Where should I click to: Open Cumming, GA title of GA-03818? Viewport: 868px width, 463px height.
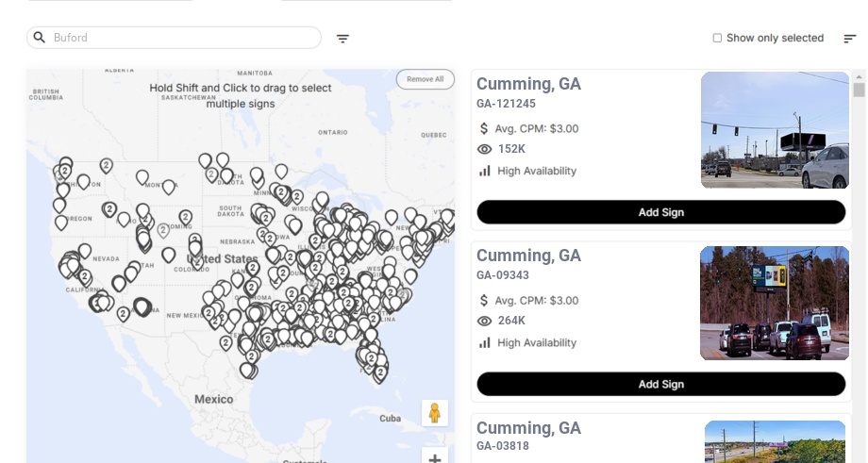pyautogui.click(x=528, y=428)
